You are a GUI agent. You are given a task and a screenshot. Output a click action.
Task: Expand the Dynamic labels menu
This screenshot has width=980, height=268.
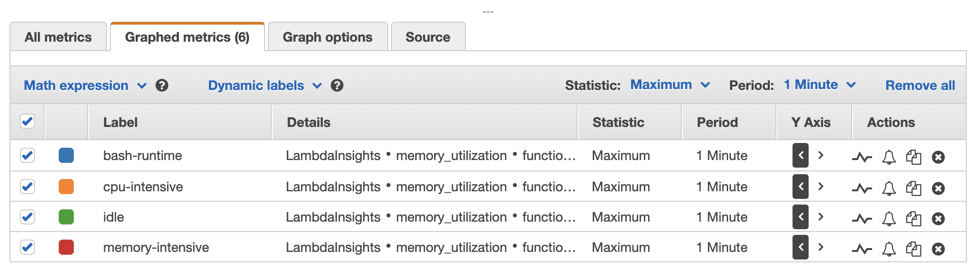coord(265,86)
